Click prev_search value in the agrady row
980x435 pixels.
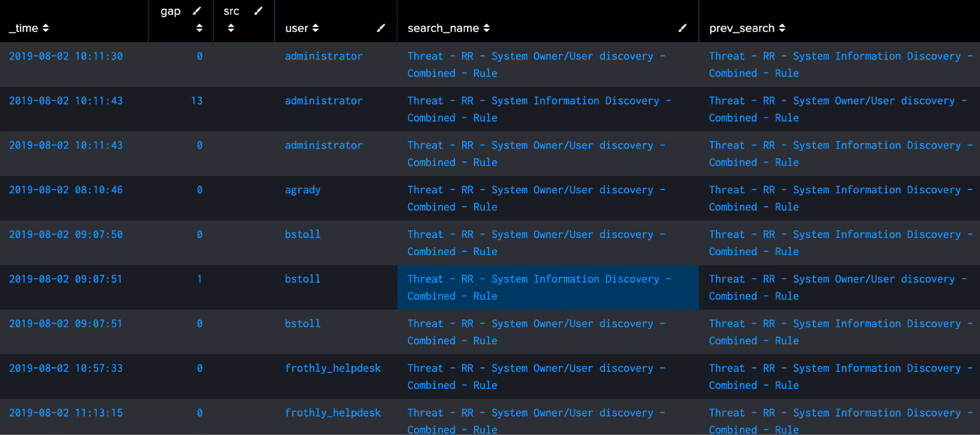tap(840, 198)
